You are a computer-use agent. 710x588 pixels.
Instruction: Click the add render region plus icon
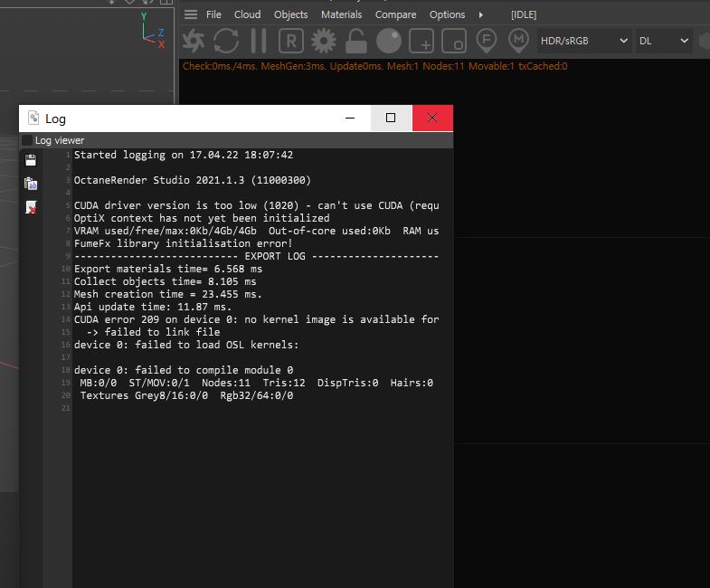coord(421,42)
